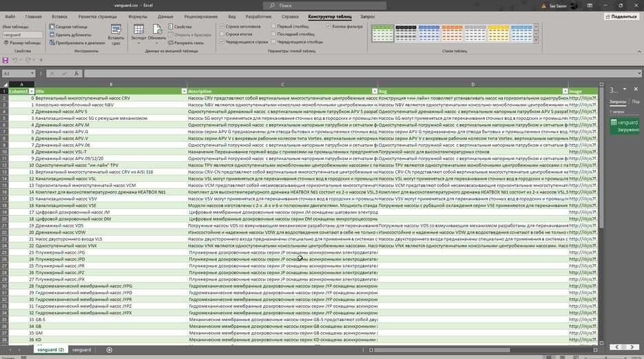Click the Select All corner triangle
Viewport: 644px width, 359px height.
(x=5, y=85)
